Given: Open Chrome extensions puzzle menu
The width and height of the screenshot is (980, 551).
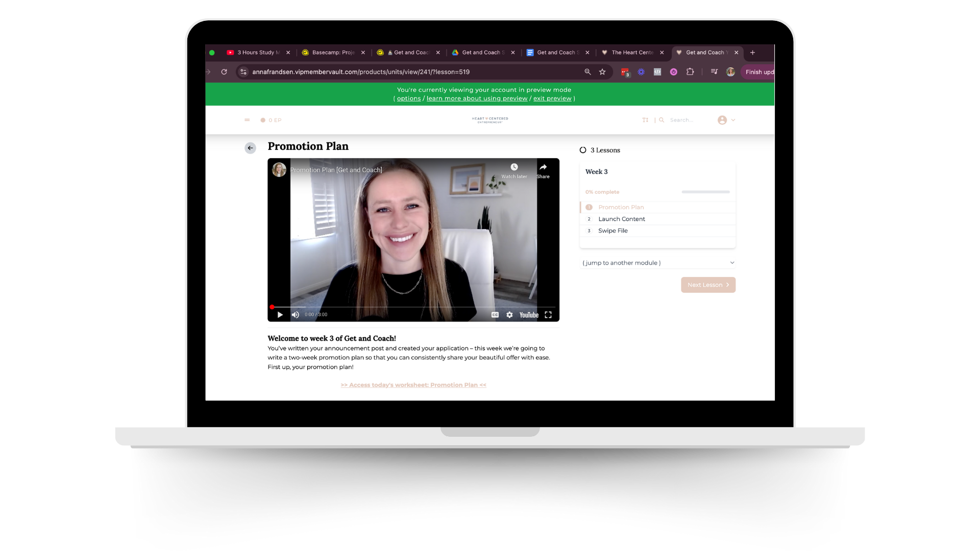Looking at the screenshot, I should point(690,72).
